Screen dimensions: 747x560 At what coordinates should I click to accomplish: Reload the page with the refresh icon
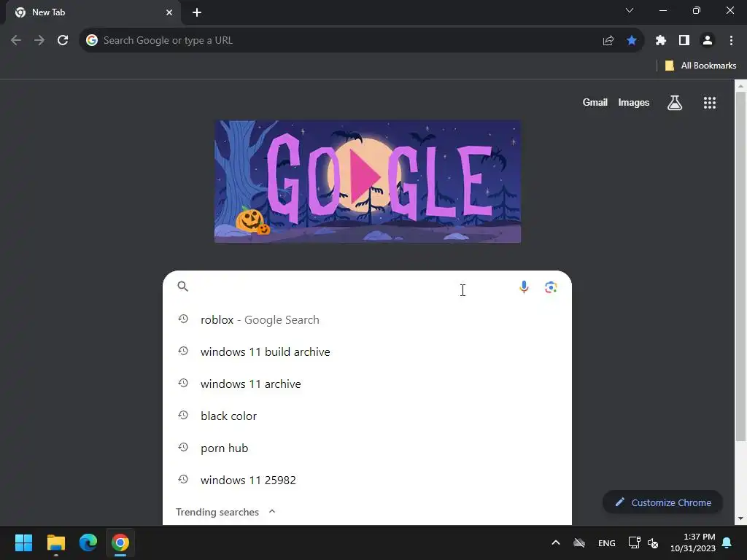[63, 41]
